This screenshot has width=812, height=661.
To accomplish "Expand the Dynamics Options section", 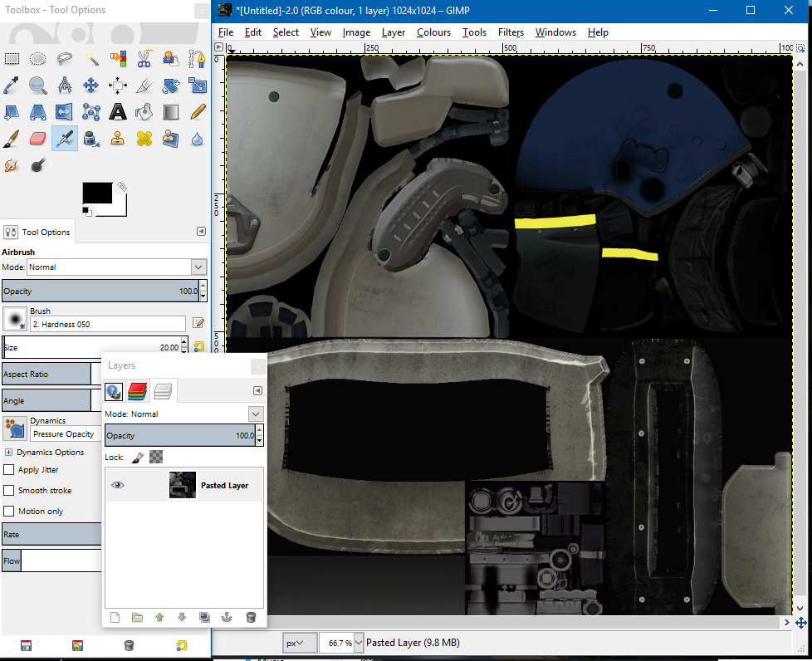I will click(x=9, y=453).
